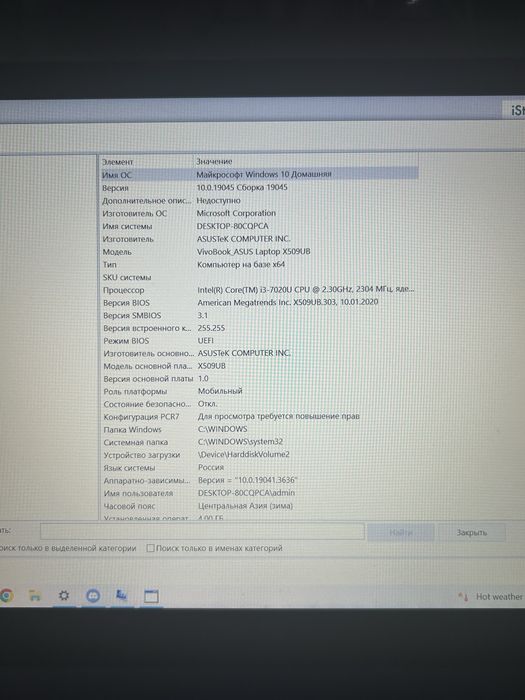Viewport: 525px width, 700px height.
Task: Select the 'Изготовитель основно...' row
Action: [x=259, y=353]
